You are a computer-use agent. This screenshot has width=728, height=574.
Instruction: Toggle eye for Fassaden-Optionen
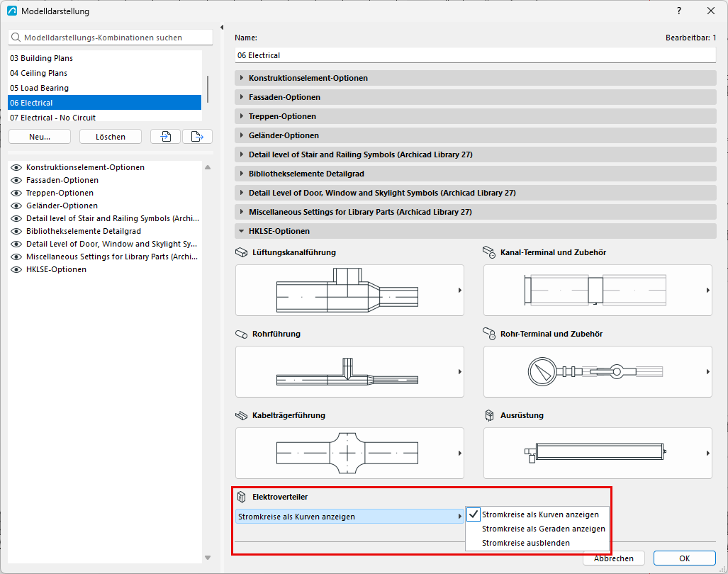coord(16,180)
